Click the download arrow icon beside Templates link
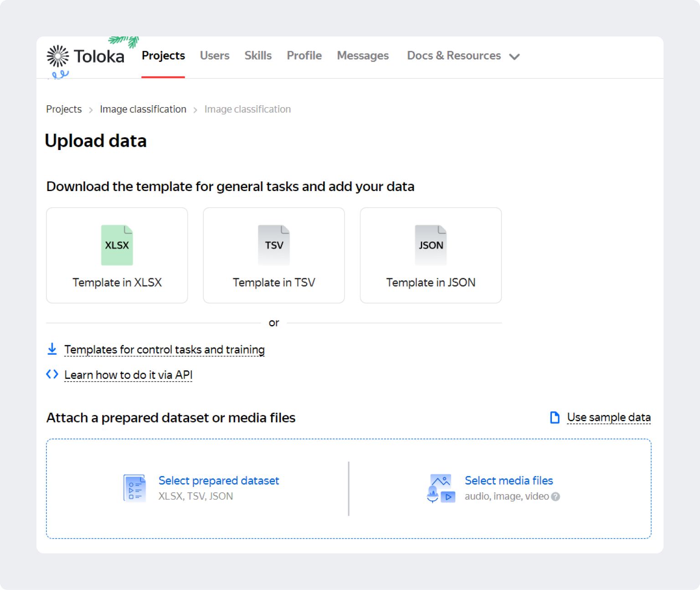The image size is (700, 590). click(x=52, y=349)
